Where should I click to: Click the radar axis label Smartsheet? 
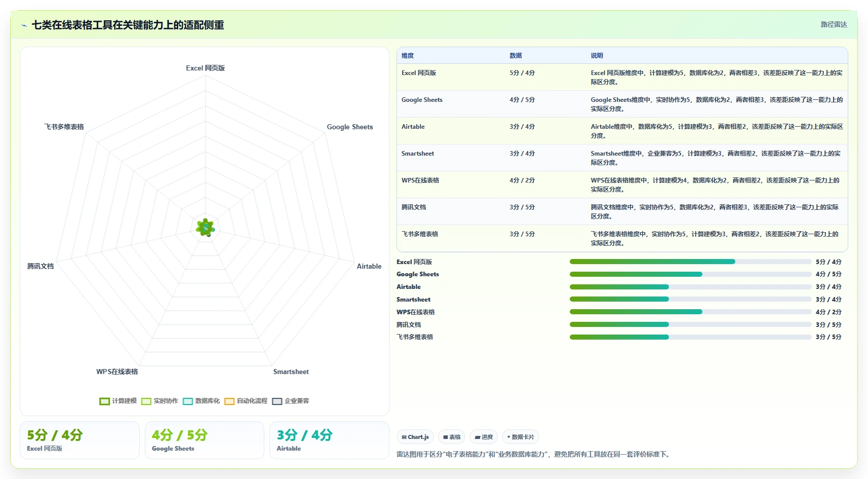(x=291, y=372)
